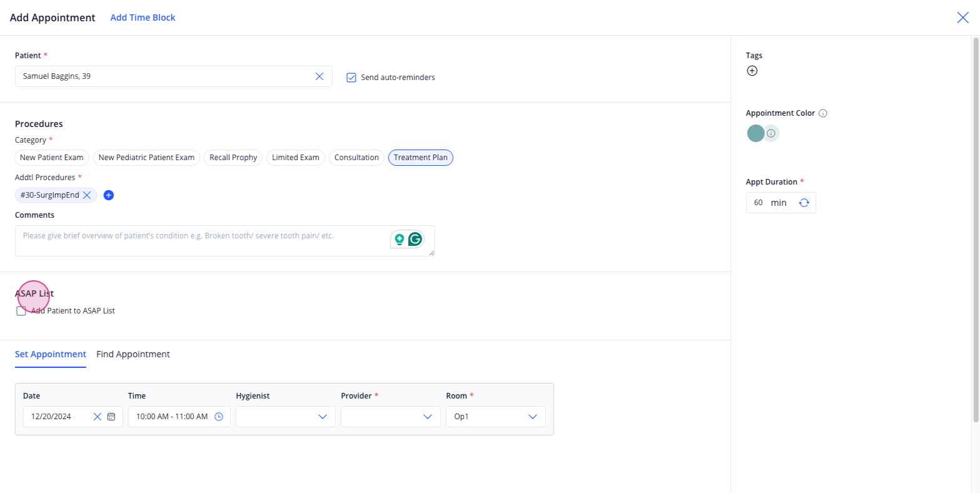Refresh the appointment duration

tap(804, 203)
